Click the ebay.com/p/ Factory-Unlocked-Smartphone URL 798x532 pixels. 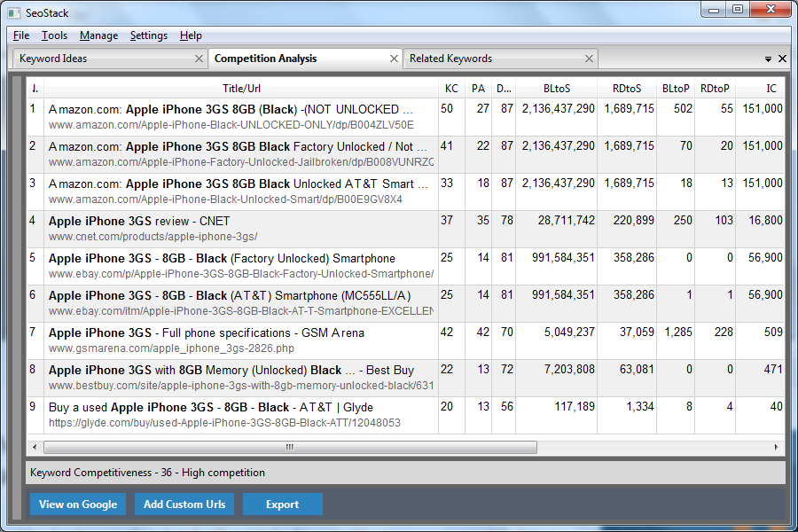click(x=240, y=274)
